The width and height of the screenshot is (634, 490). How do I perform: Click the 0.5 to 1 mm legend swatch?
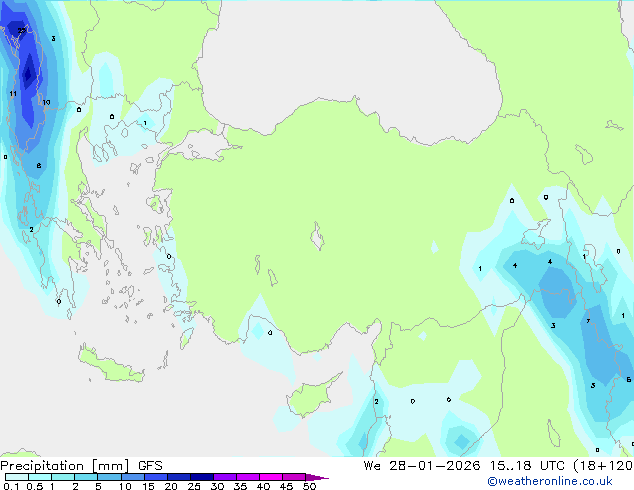click(x=40, y=477)
